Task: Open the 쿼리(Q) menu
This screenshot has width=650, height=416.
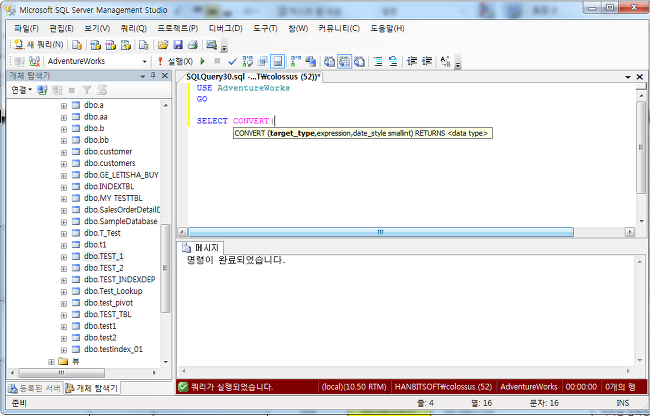Action: point(133,29)
